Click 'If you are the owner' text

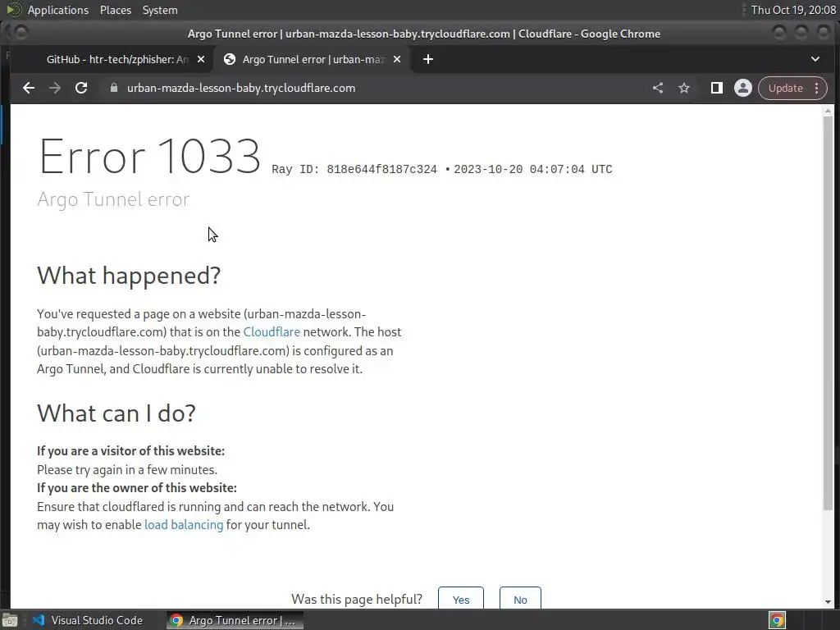pyautogui.click(x=137, y=488)
